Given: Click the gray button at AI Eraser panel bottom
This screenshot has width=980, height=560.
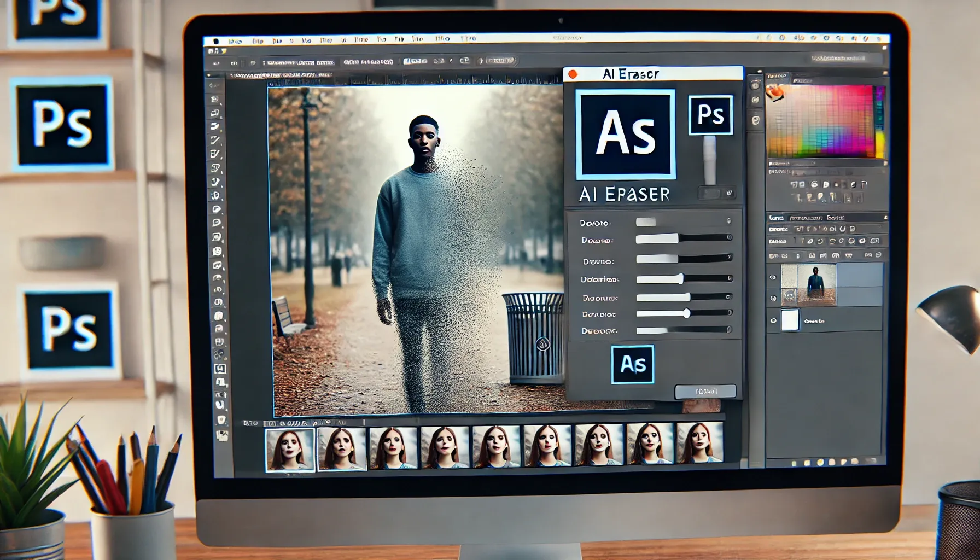Looking at the screenshot, I should click(705, 392).
